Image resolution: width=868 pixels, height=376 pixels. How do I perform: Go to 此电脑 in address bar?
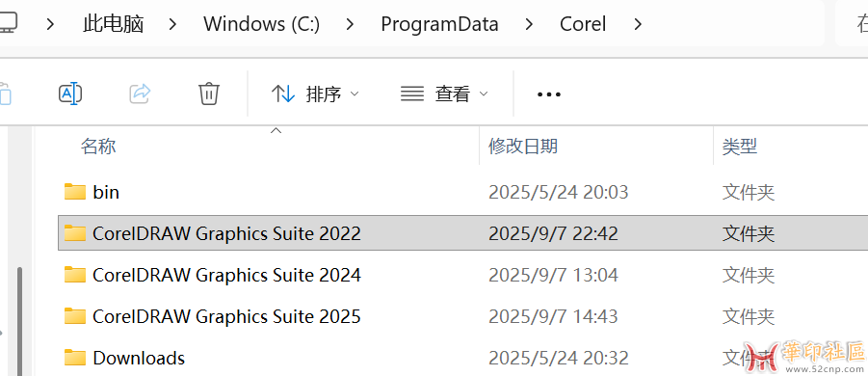pyautogui.click(x=114, y=24)
